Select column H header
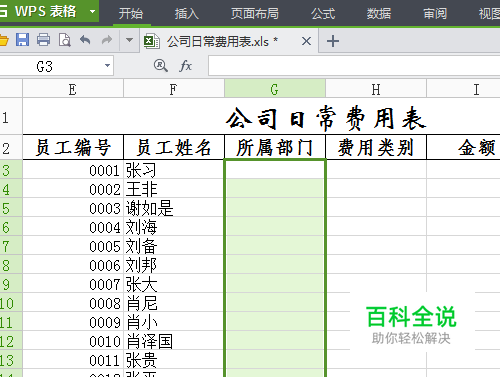 [x=376, y=89]
